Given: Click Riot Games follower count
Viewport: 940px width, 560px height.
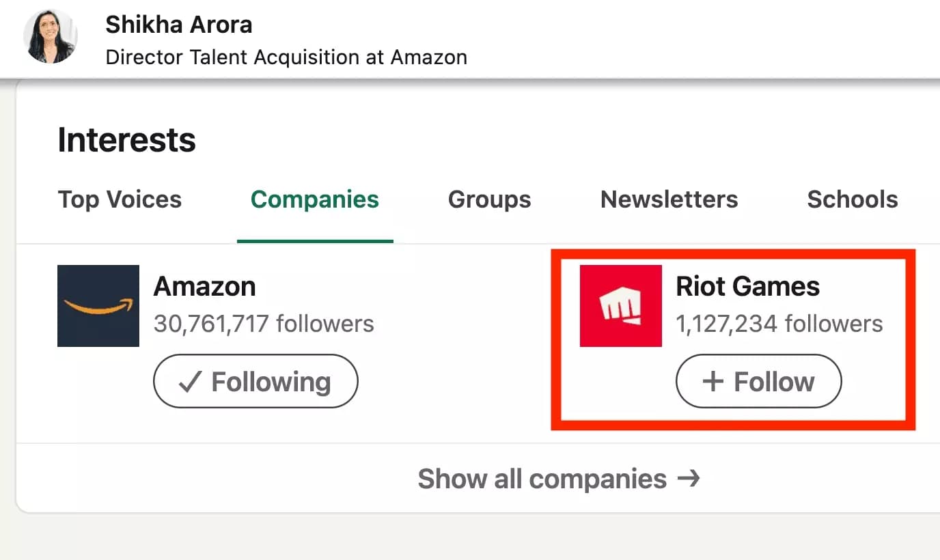Looking at the screenshot, I should pos(779,324).
